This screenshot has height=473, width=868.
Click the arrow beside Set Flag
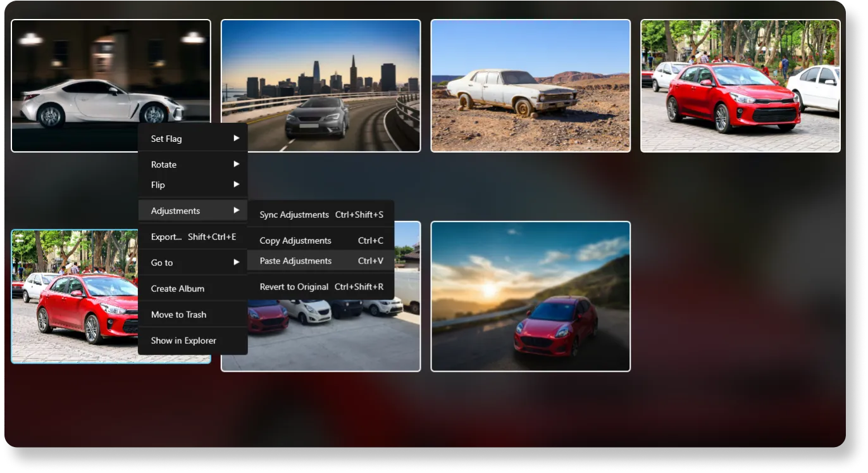tap(236, 138)
